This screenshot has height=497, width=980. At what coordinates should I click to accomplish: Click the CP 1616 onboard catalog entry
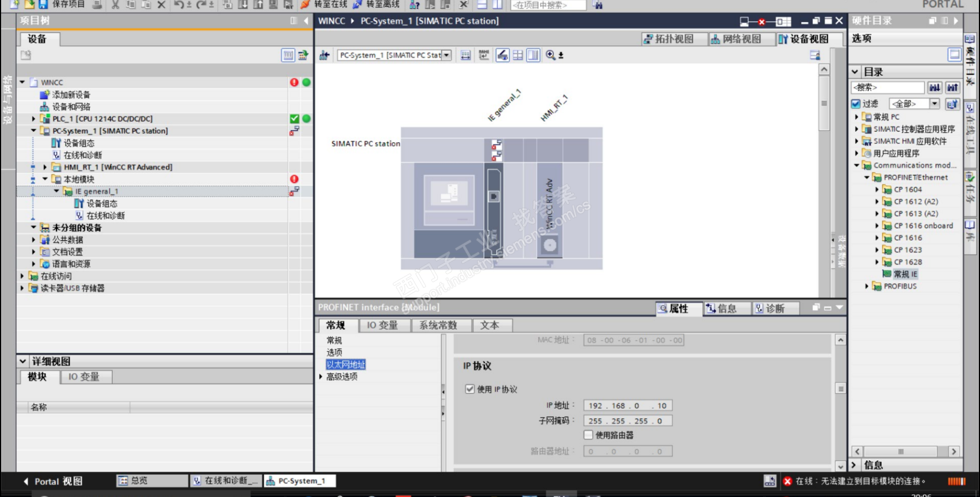(923, 225)
